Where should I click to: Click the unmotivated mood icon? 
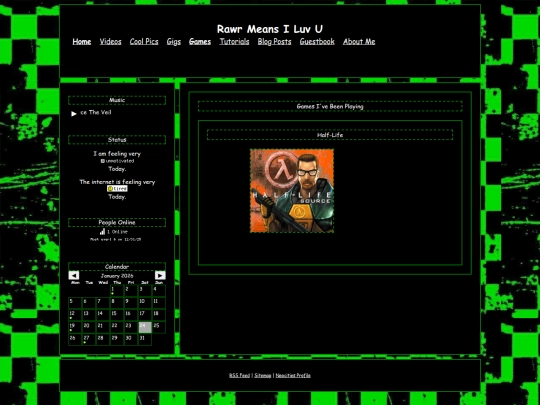coord(103,161)
